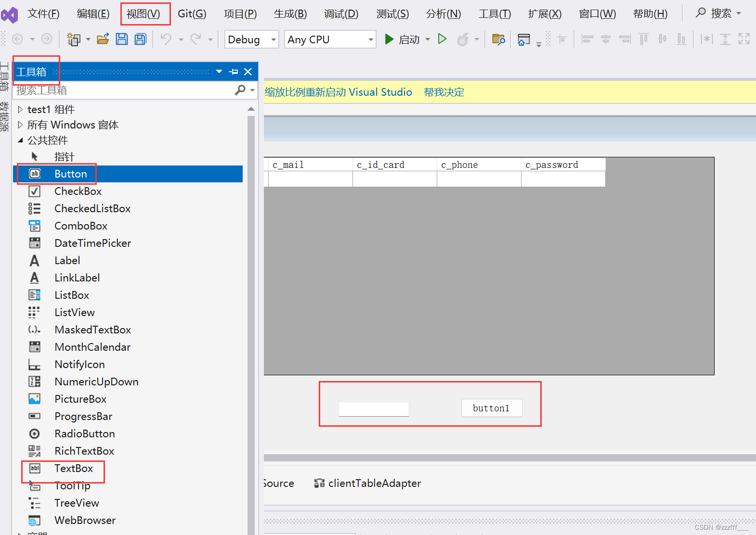Click the browser window toolbar icon
This screenshot has width=756, height=535.
click(x=523, y=39)
